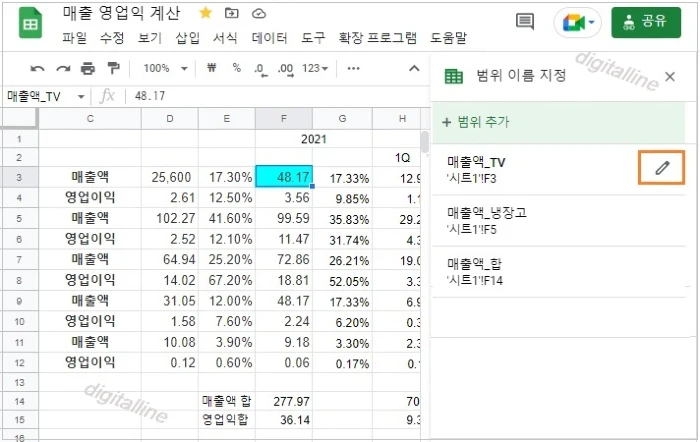Open the 데이터 menu
700x442 pixels.
(x=269, y=38)
